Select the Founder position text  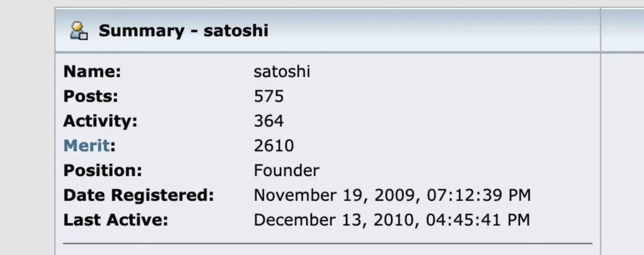tap(286, 170)
